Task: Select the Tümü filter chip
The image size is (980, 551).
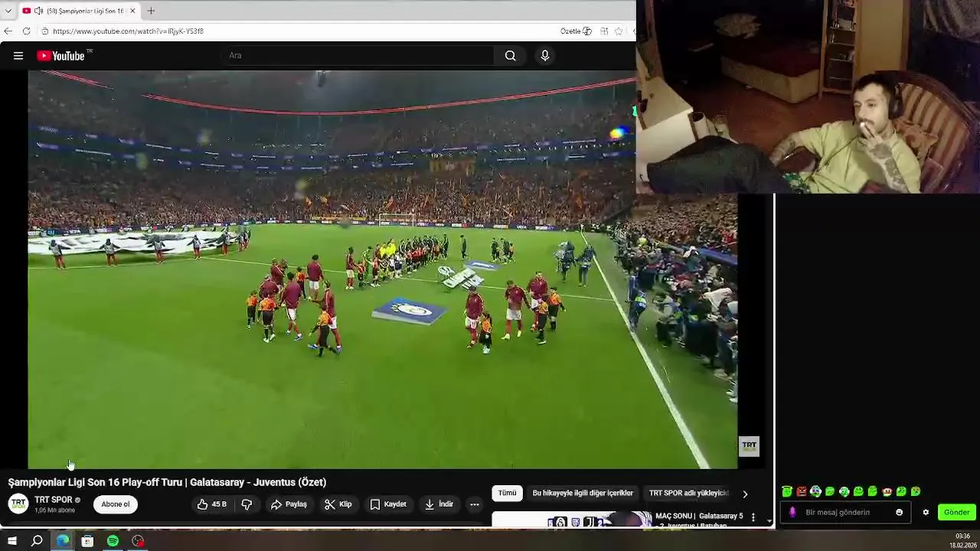Action: [508, 494]
